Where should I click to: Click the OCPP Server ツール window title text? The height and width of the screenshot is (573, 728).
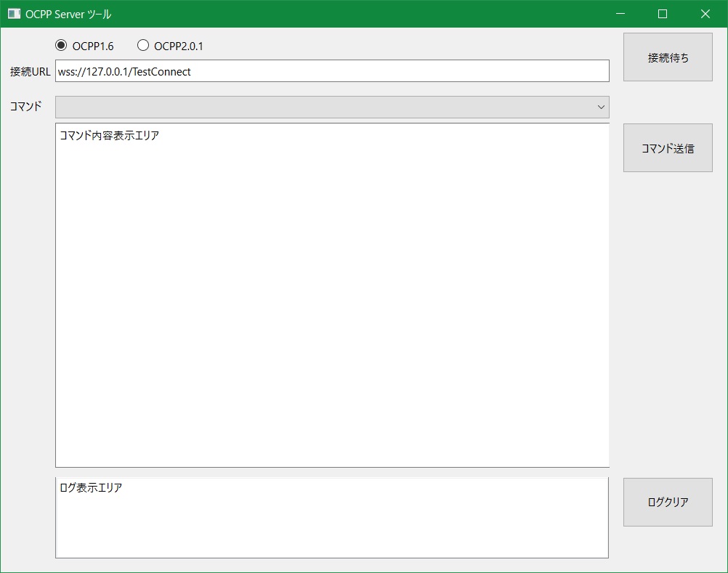click(x=68, y=15)
